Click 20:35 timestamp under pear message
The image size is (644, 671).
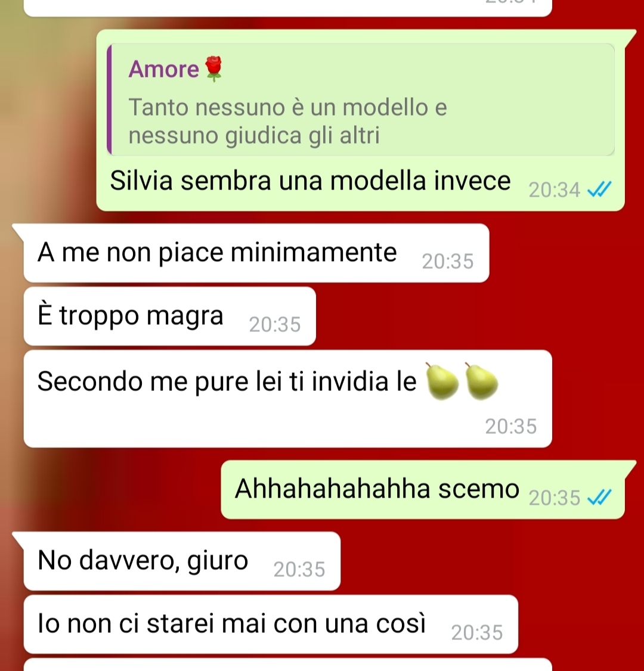(x=511, y=426)
